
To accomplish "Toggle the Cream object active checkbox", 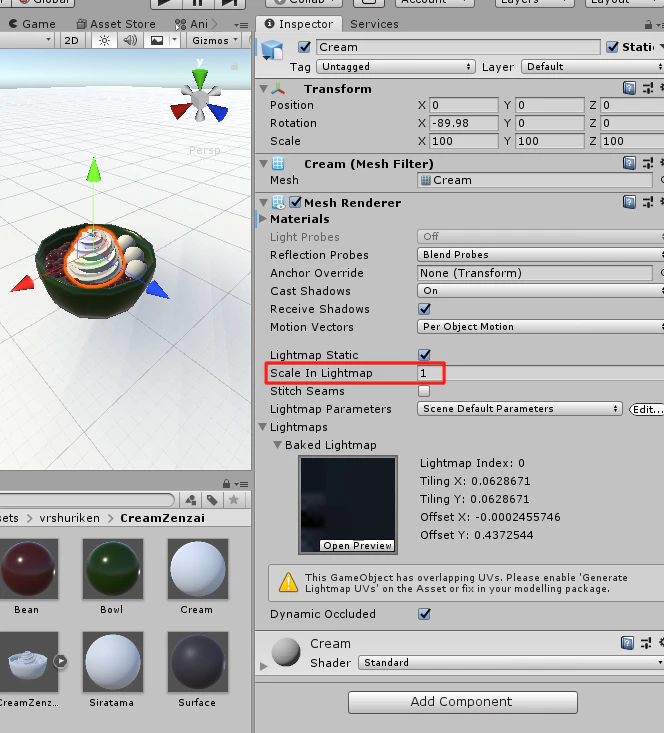I will pos(304,47).
